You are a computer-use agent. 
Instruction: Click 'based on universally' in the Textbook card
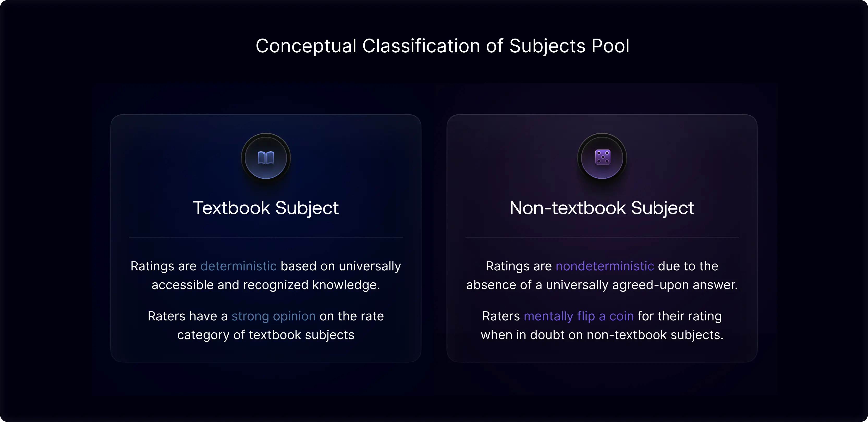coord(341,266)
